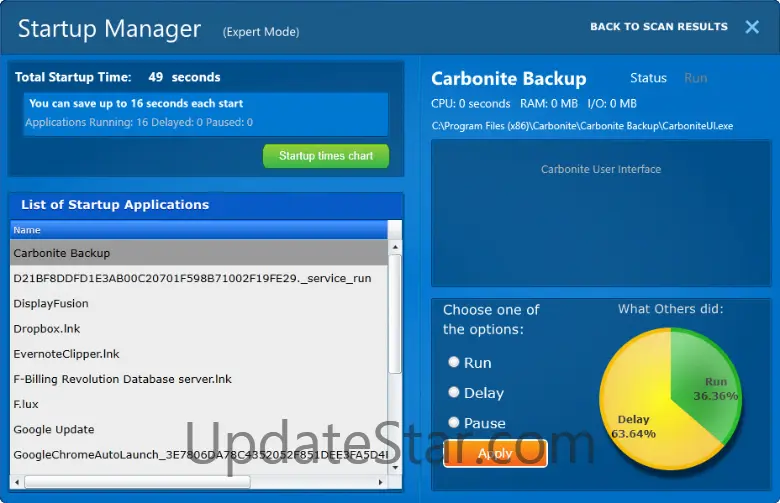Click the list's scroll up arrow
The width and height of the screenshot is (780, 503).
395,247
